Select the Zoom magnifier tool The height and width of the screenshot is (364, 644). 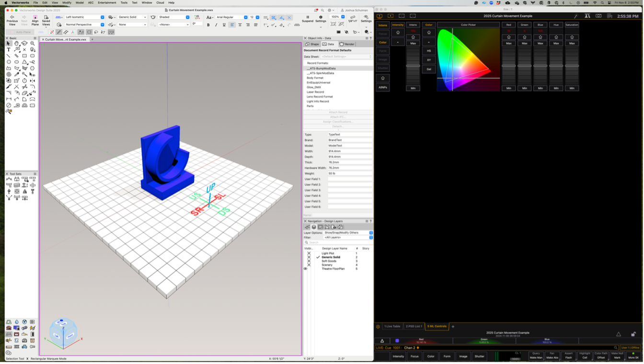(x=33, y=43)
